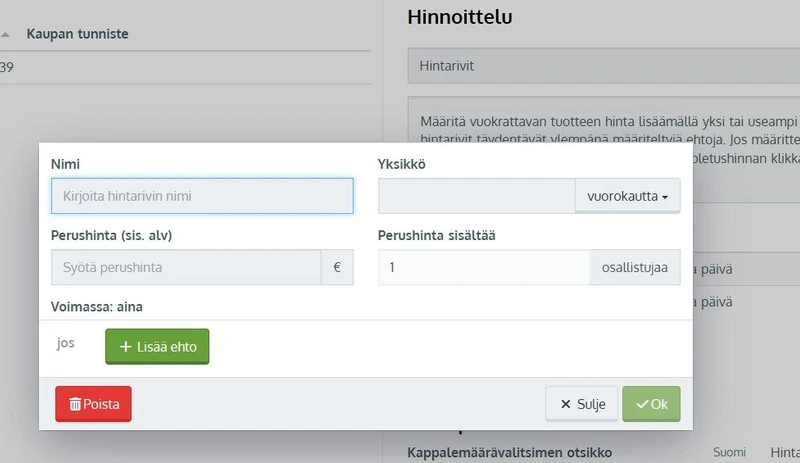This screenshot has width=800, height=463.
Task: Click the Hinnoittelu heading
Action: click(460, 17)
